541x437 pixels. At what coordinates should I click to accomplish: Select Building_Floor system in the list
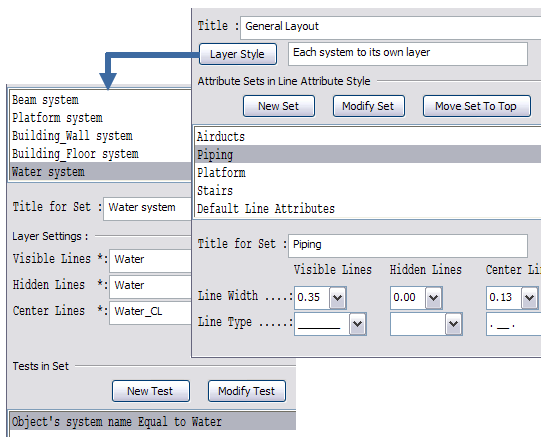[100, 154]
